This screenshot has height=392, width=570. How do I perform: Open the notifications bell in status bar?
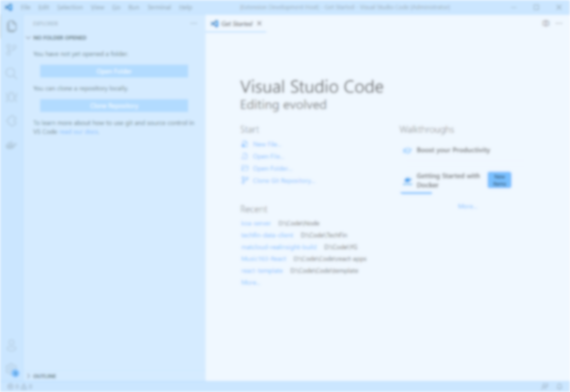559,386
